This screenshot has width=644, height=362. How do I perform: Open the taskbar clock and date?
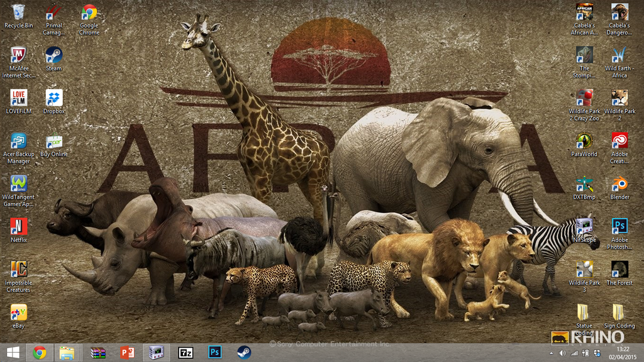coord(623,353)
